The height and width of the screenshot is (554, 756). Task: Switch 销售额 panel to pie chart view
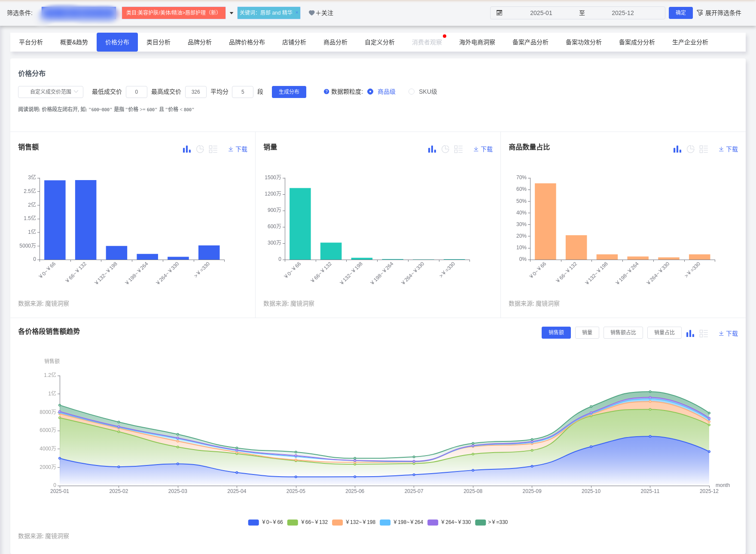click(200, 149)
